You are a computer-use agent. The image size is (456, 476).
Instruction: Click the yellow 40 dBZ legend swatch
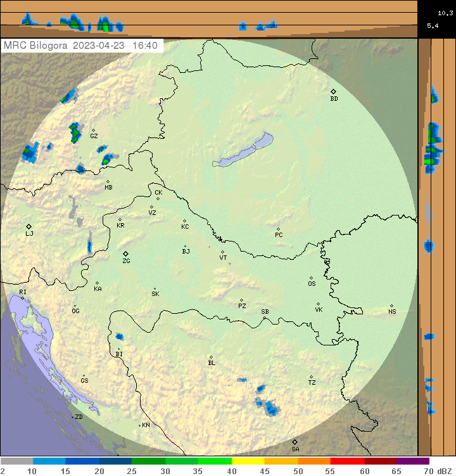tap(248, 461)
